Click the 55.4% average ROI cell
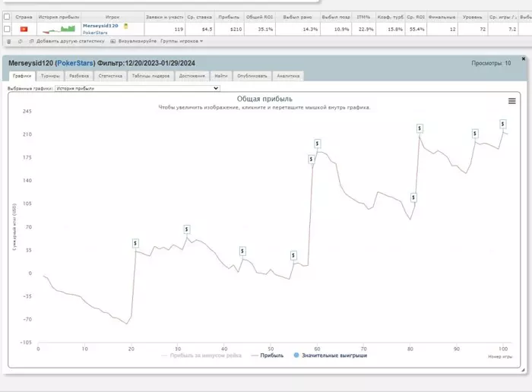 416,30
